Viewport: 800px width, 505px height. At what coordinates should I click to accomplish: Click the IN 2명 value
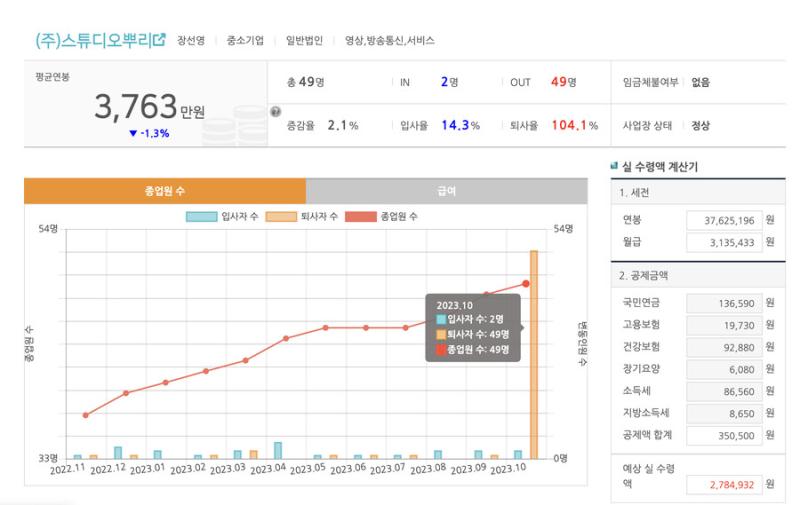(449, 82)
